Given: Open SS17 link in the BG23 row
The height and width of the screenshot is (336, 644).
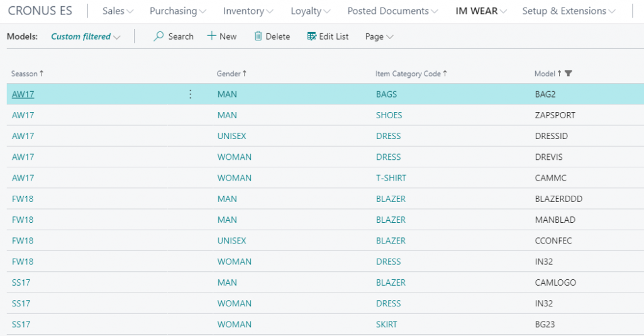Looking at the screenshot, I should 21,325.
